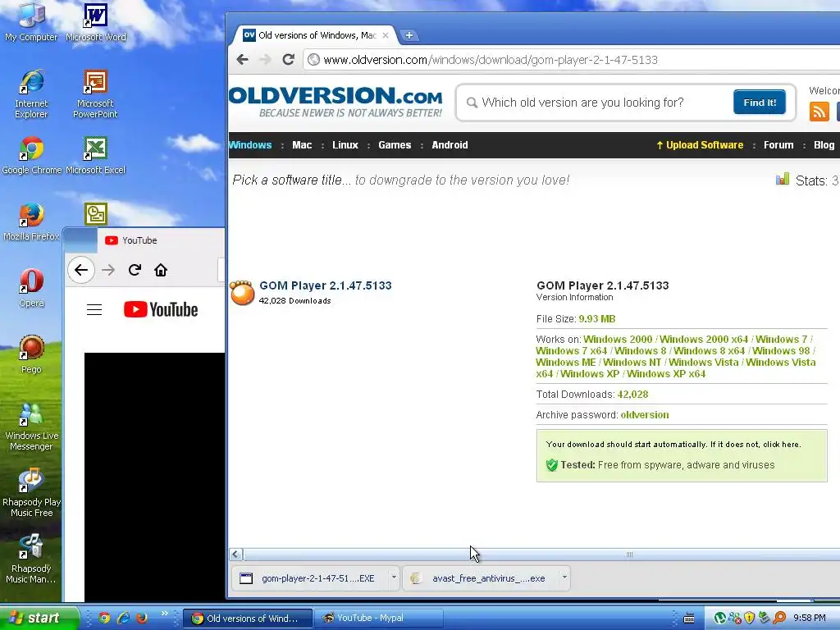This screenshot has height=630, width=840.
Task: Click the taskbar clock showing 9:58 PM
Action: click(810, 619)
